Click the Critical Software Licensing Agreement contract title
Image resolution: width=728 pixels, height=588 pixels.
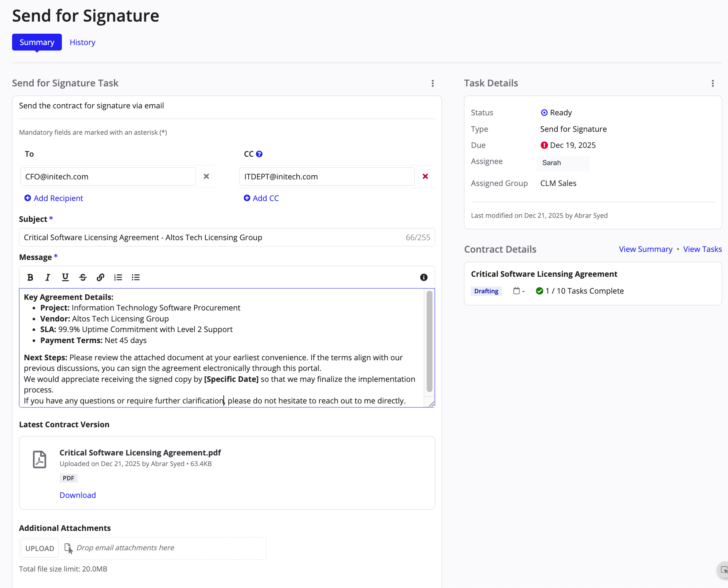(544, 274)
